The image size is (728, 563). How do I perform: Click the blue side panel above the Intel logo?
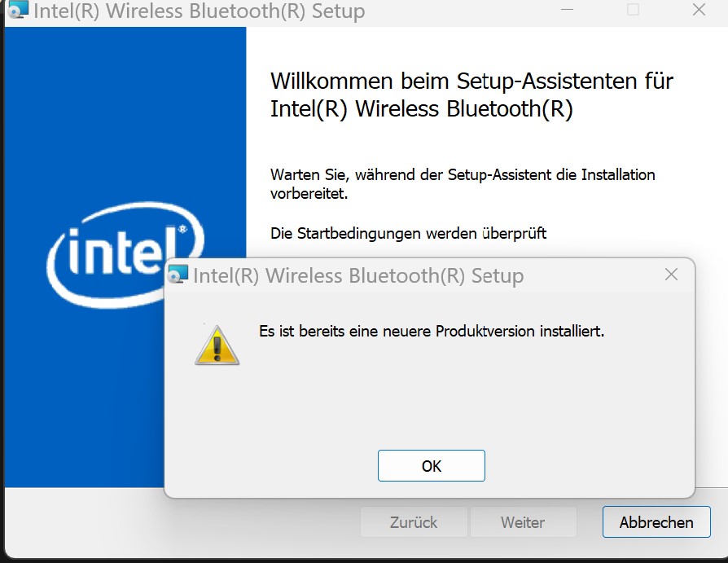[125, 112]
